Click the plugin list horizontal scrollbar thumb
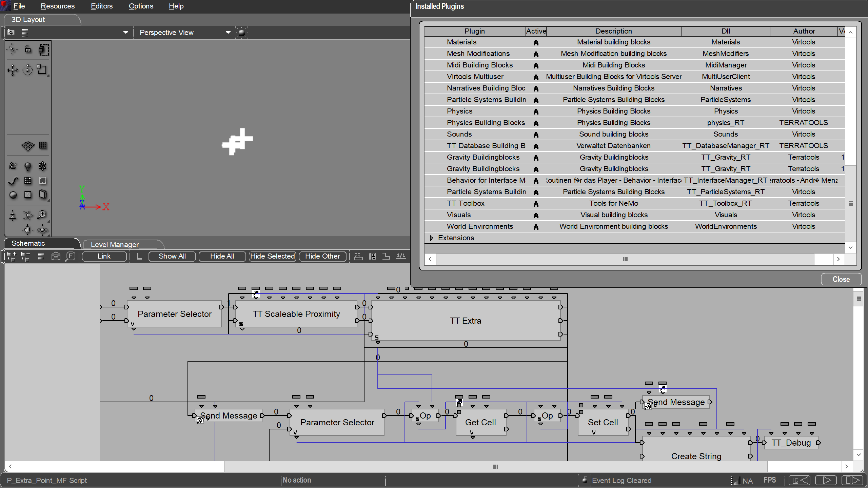The image size is (868, 488). pyautogui.click(x=625, y=259)
